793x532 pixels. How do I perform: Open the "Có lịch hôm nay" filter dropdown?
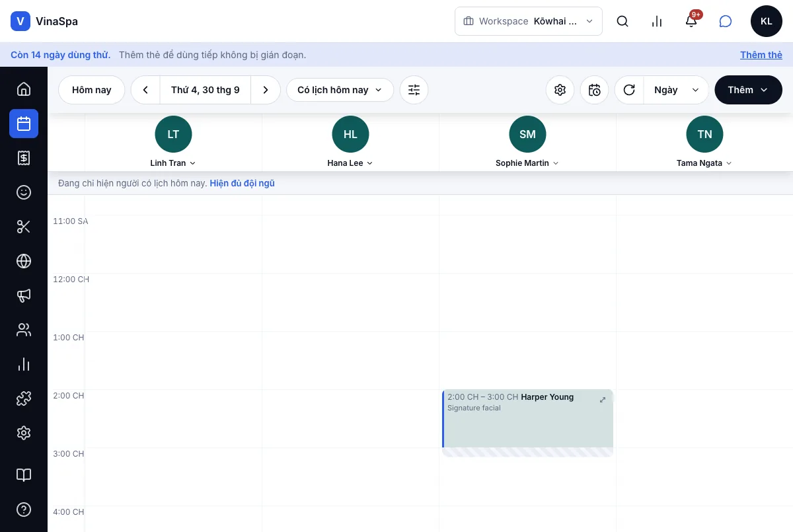click(340, 90)
